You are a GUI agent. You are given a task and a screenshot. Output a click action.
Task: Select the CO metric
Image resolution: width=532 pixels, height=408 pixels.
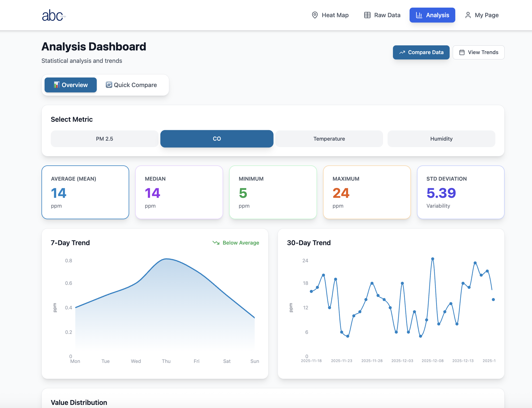coord(217,139)
